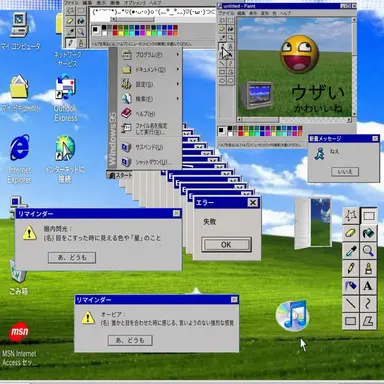Choose ファイル名を指定して実行 in Start menu
The width and height of the screenshot is (384, 384).
(150, 129)
